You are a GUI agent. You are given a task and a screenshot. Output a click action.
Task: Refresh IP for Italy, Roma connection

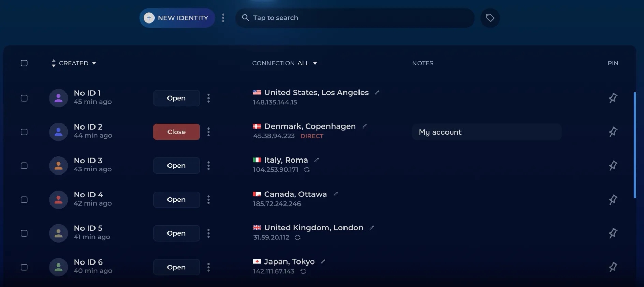(x=307, y=170)
